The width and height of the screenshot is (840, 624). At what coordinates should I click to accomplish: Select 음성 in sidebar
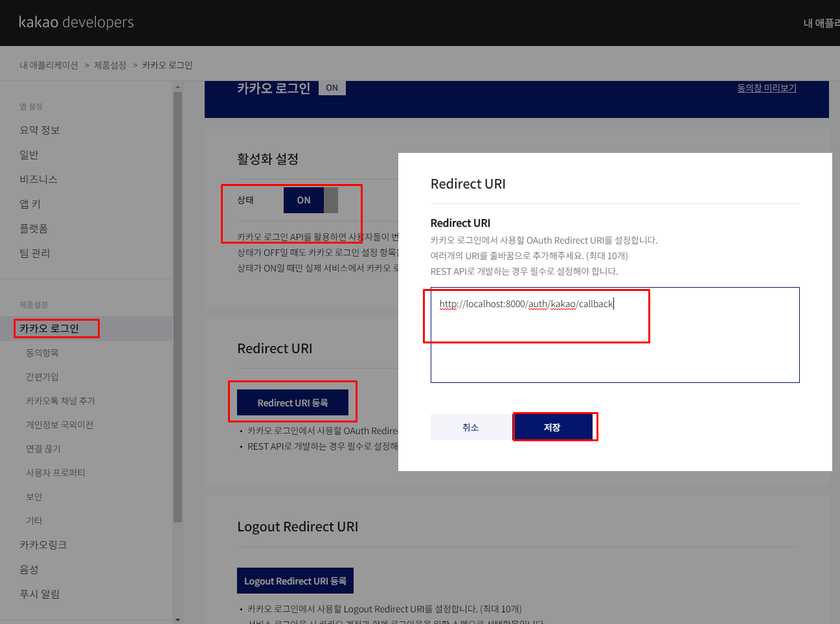click(x=29, y=570)
